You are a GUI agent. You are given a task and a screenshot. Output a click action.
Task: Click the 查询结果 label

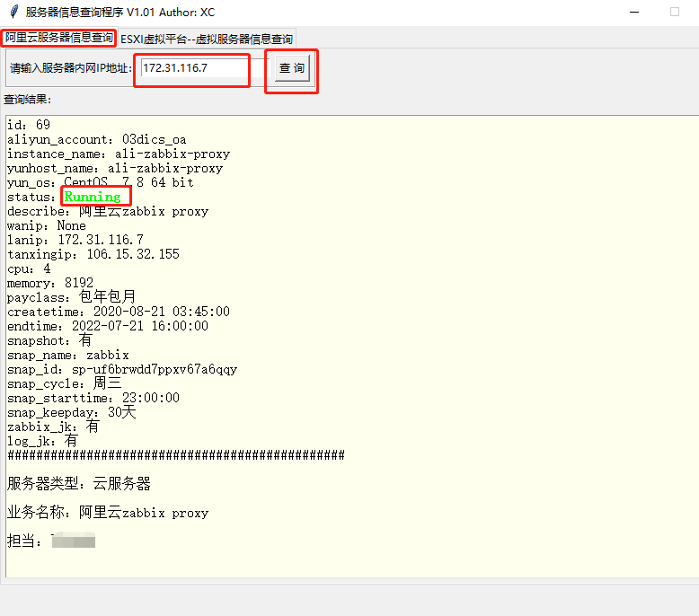tap(27, 100)
